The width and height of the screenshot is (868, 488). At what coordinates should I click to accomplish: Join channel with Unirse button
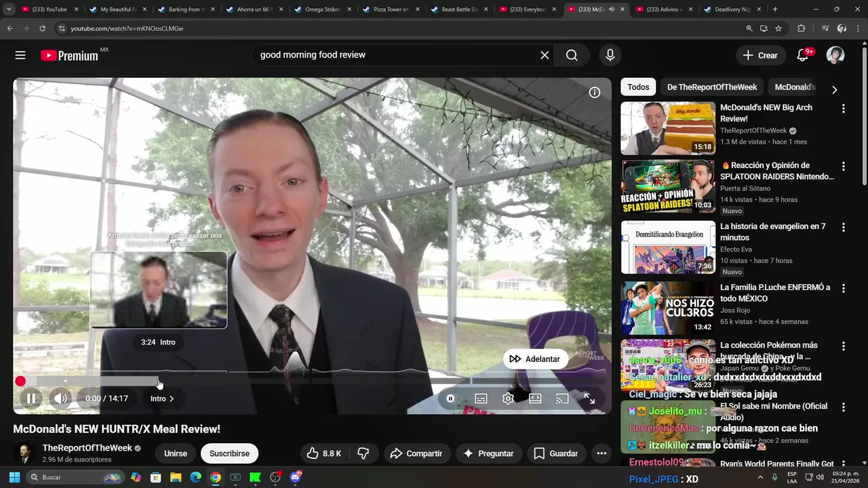176,453
